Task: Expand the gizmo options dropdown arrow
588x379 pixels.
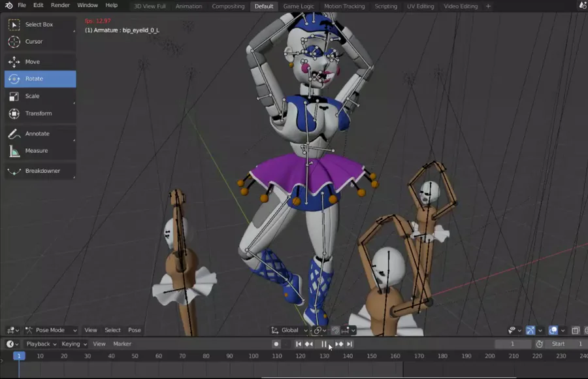Action: pos(540,331)
